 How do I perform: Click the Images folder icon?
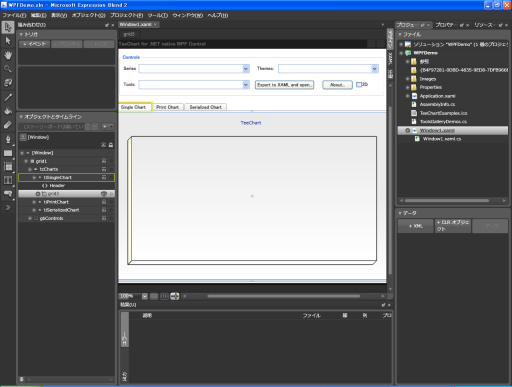point(414,79)
